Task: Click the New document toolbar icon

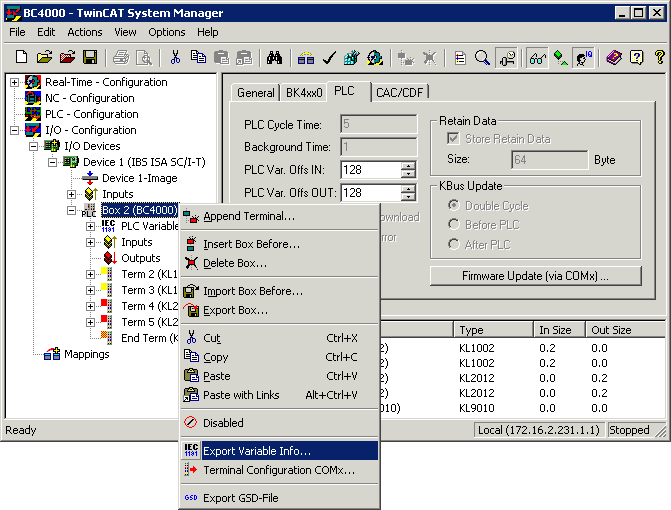Action: (21, 57)
